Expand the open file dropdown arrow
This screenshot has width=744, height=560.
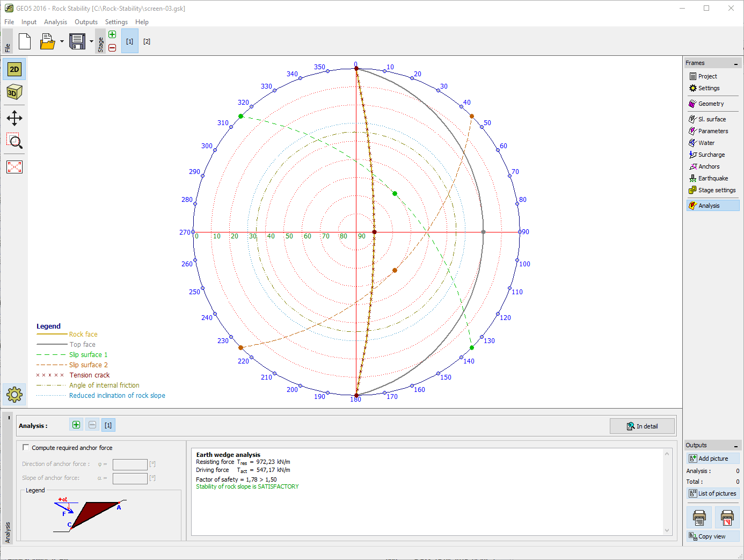tap(62, 41)
